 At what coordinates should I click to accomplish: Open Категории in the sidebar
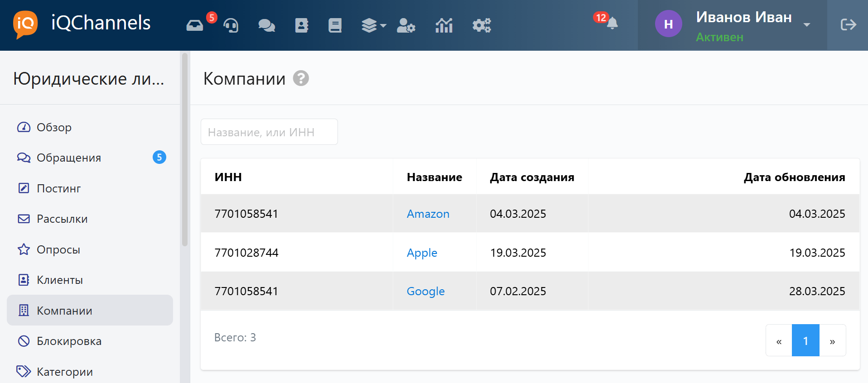coord(90,372)
